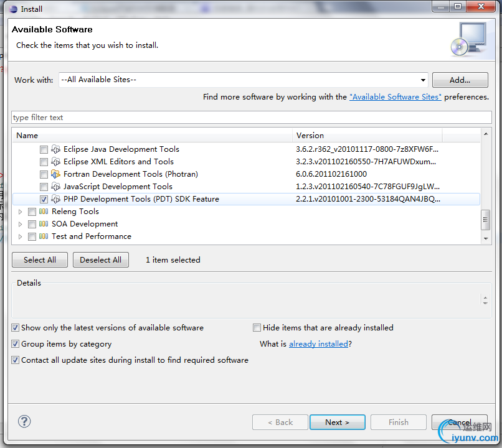Click the Releng Tools category icon
The height and width of the screenshot is (448, 502).
(x=44, y=212)
